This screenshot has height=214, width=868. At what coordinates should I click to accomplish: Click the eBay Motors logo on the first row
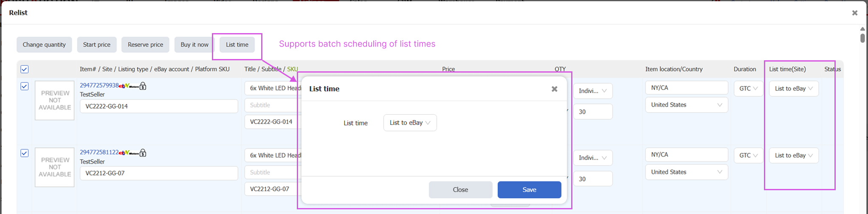[x=129, y=86]
